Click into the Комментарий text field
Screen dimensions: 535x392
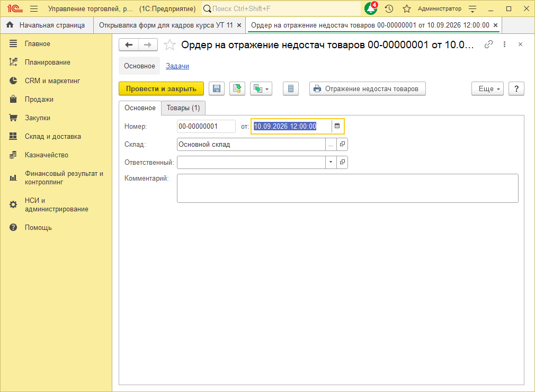point(347,189)
